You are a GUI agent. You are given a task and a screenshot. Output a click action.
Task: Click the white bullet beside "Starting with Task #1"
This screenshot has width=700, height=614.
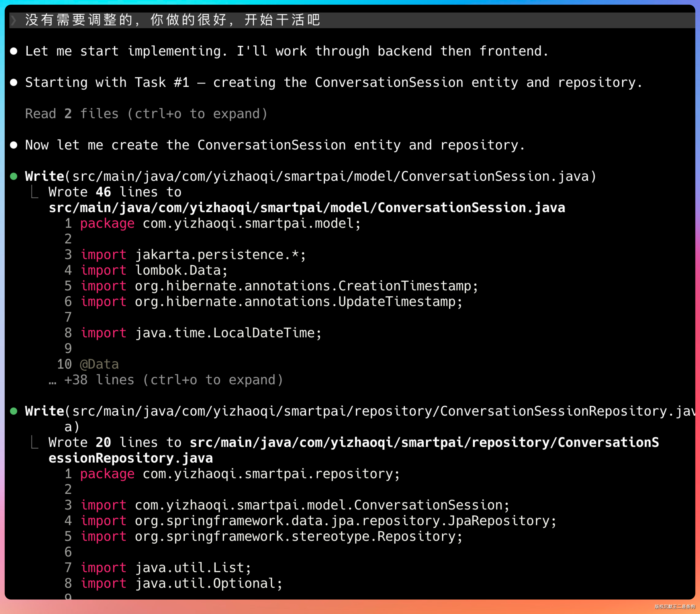click(x=14, y=83)
